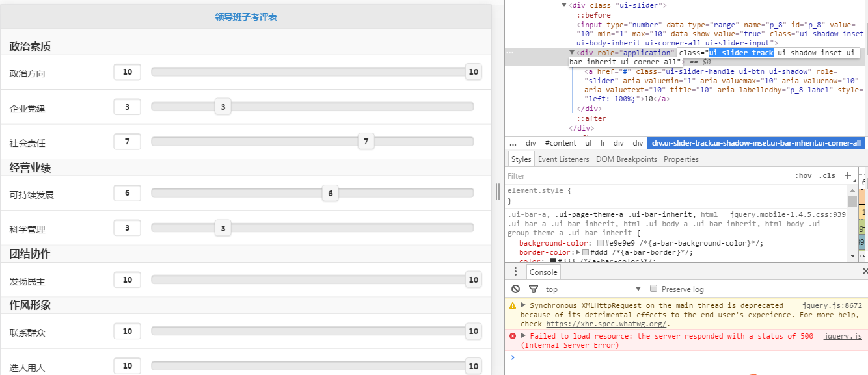
Task: Open jquery.mobile-1.4.5.css:939 source link
Action: point(788,214)
